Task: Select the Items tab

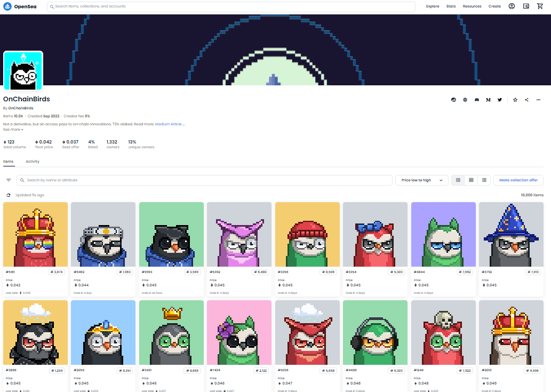Action: (x=9, y=162)
